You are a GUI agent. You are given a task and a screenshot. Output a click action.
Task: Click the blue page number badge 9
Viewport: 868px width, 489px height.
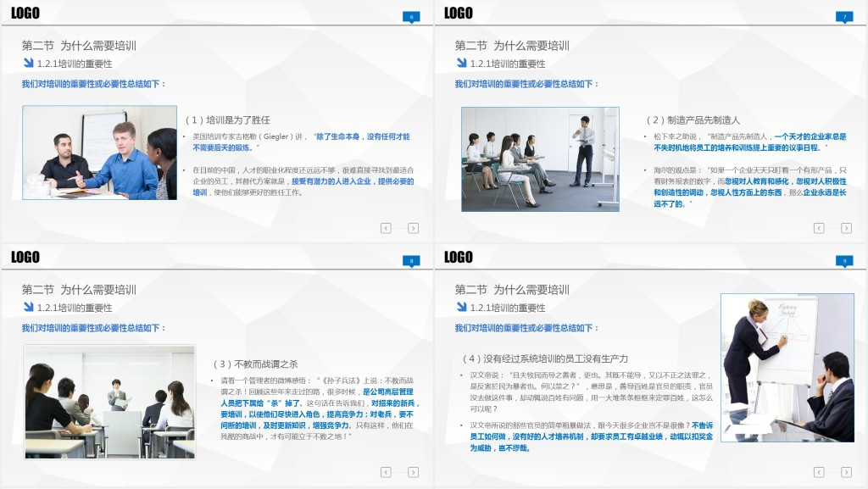click(x=844, y=261)
